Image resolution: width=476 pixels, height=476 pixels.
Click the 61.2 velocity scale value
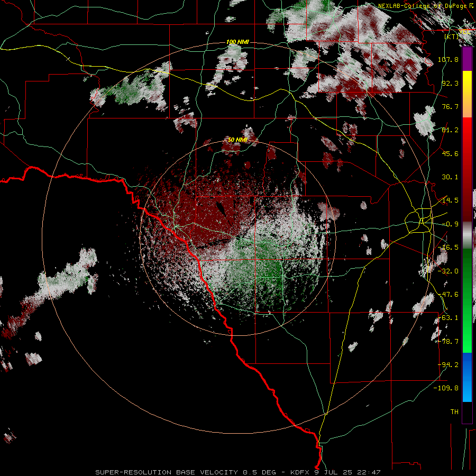(450, 130)
